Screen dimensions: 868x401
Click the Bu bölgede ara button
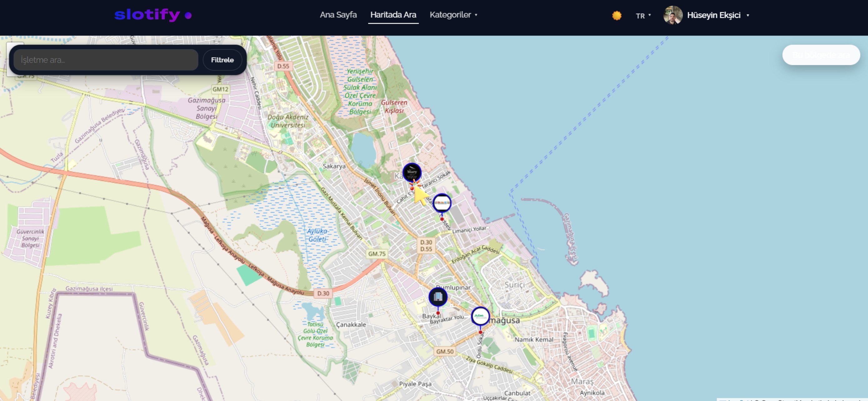(821, 55)
